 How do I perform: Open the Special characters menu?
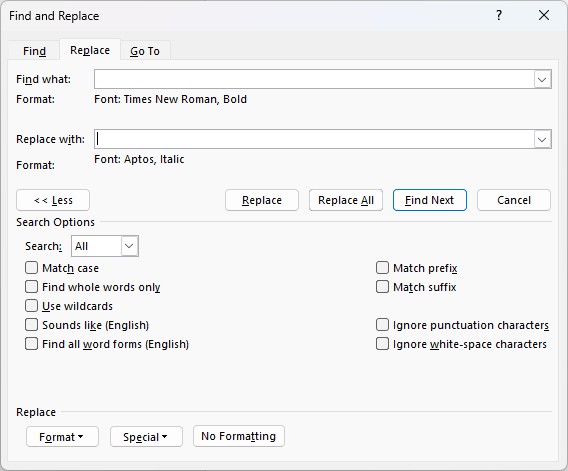pyautogui.click(x=146, y=437)
